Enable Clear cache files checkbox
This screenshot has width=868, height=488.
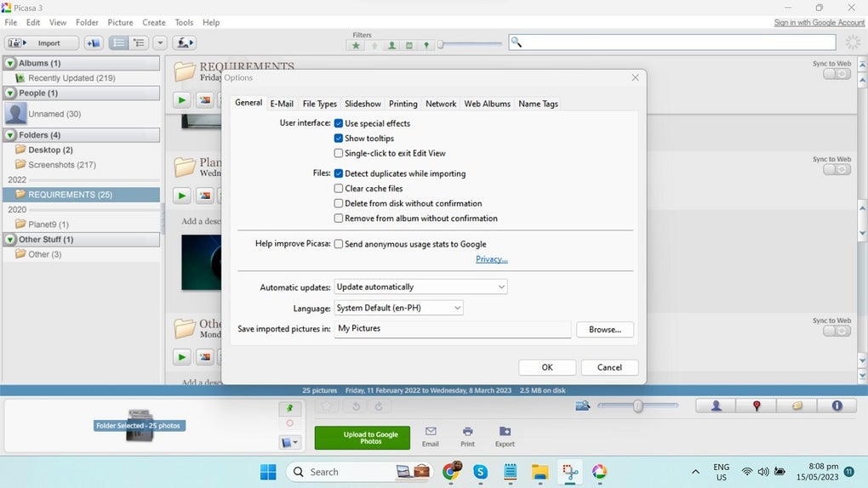[338, 189]
